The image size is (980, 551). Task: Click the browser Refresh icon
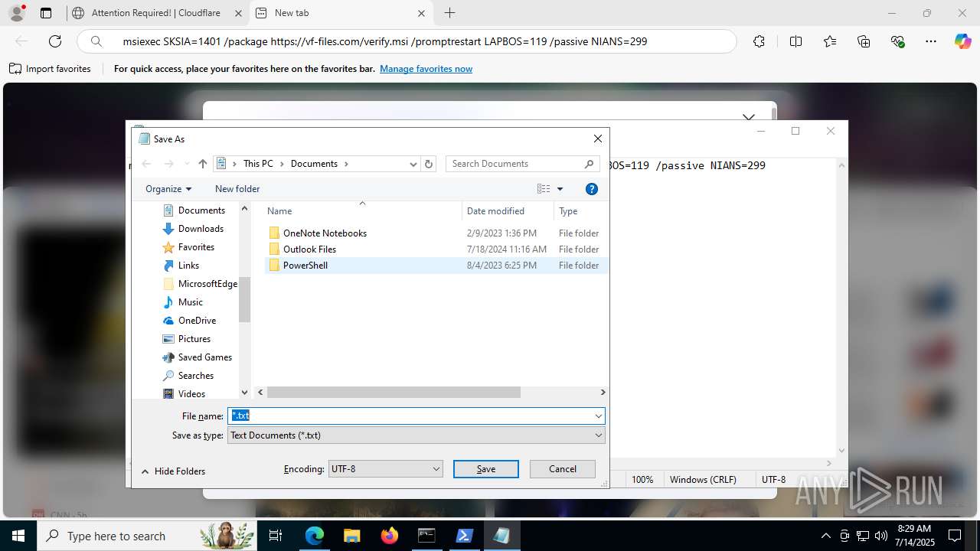point(55,41)
